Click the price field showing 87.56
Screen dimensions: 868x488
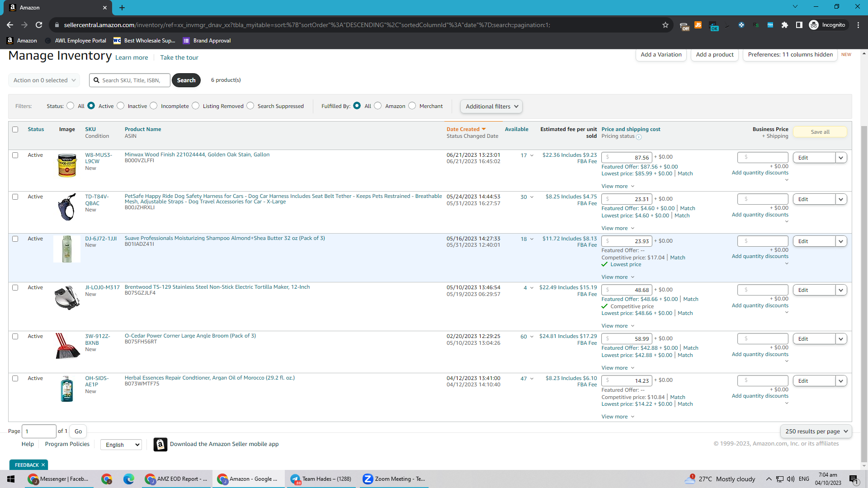[x=627, y=158]
